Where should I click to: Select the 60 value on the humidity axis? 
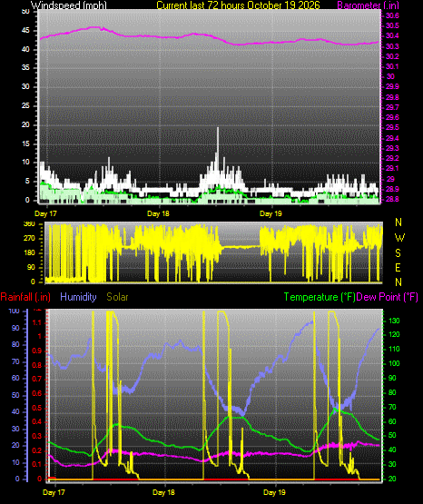pyautogui.click(x=15, y=379)
